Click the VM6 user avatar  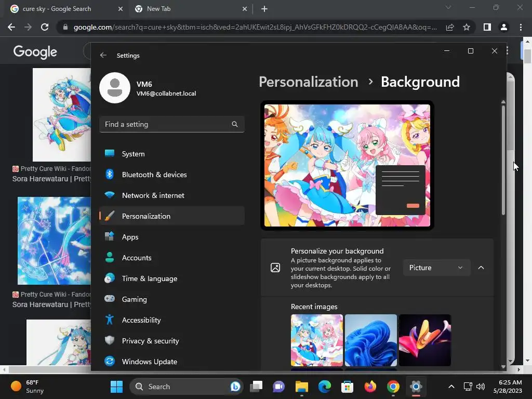coord(115,87)
